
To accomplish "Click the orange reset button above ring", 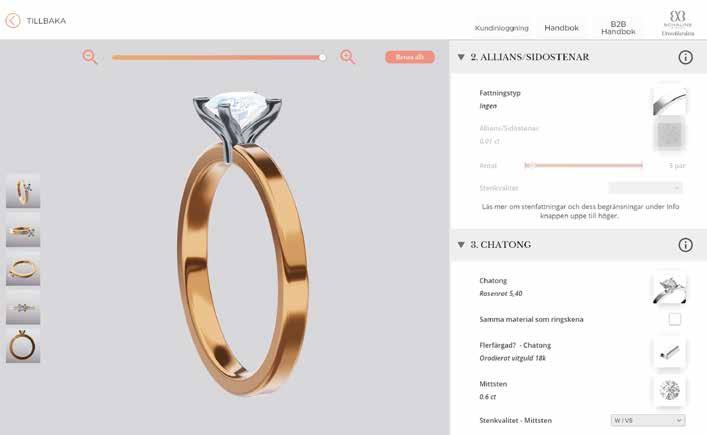I will [410, 57].
